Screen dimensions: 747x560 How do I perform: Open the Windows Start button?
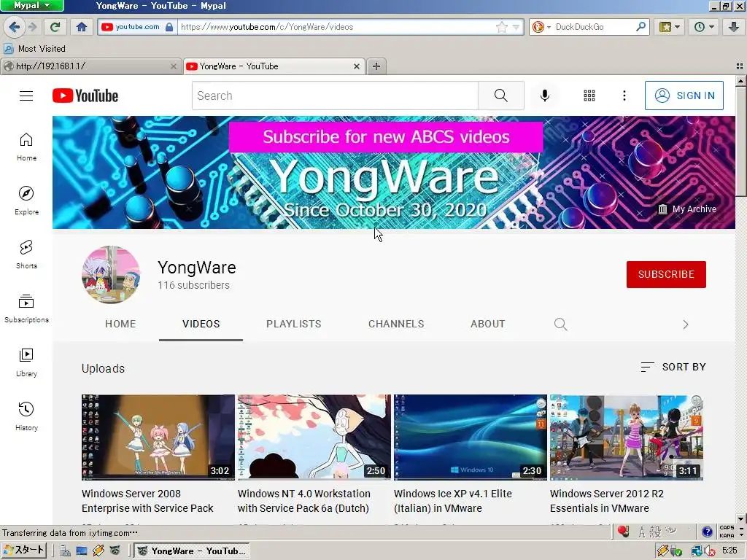[x=23, y=551]
